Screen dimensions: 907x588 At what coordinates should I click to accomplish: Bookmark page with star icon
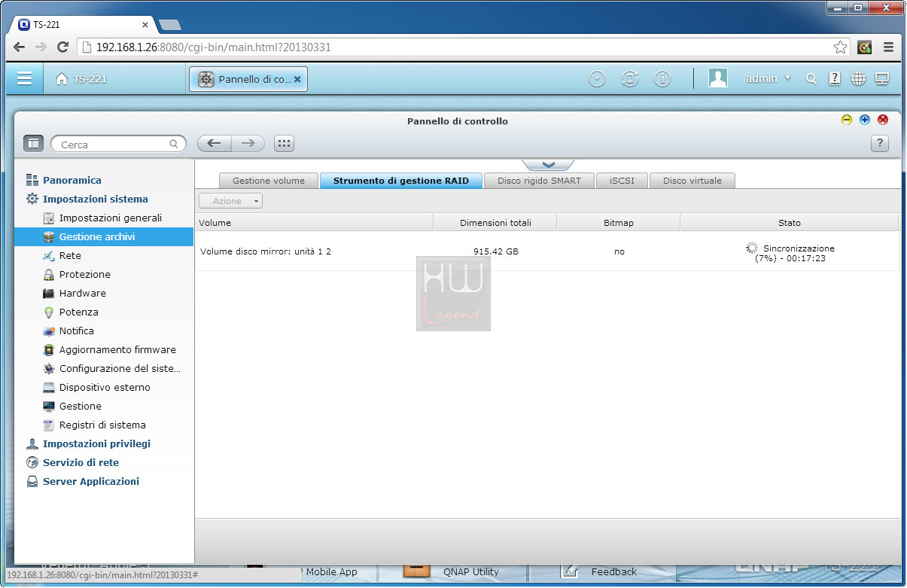(x=840, y=47)
